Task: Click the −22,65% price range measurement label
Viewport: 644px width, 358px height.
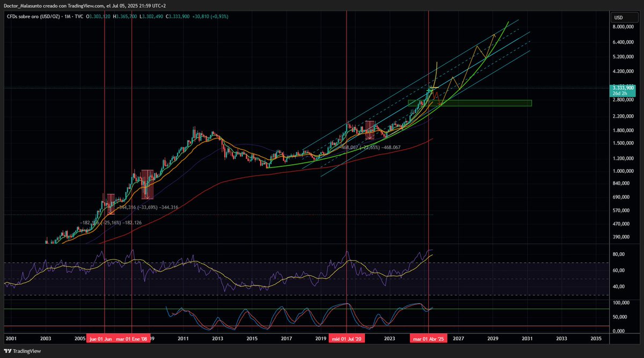Action: pyautogui.click(x=370, y=147)
